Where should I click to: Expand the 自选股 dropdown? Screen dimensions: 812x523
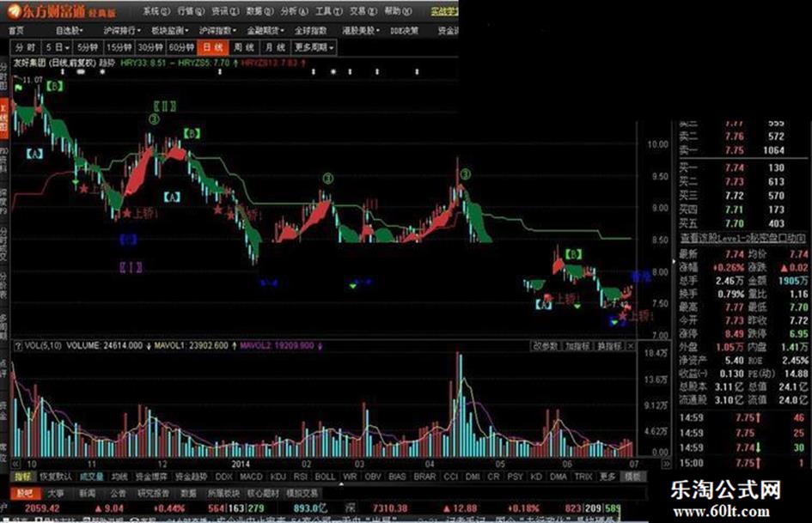pos(70,31)
